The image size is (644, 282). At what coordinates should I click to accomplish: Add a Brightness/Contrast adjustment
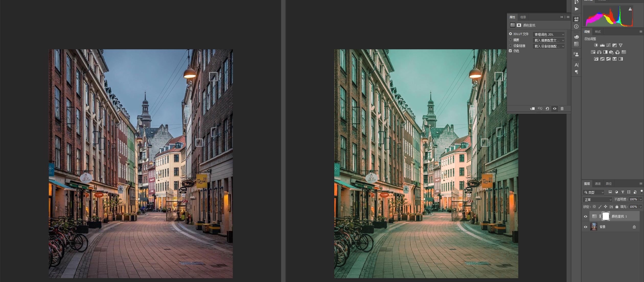596,45
